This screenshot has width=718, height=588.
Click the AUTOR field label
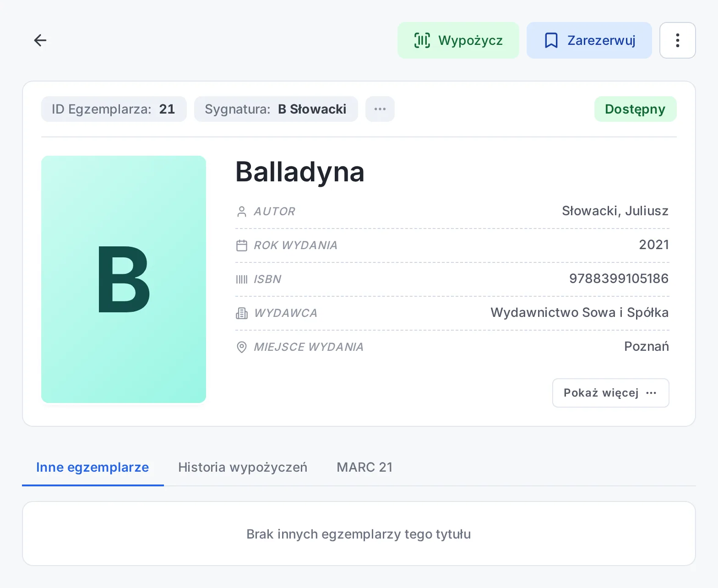(274, 211)
